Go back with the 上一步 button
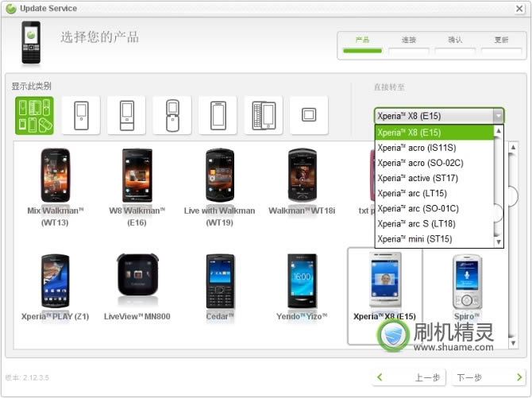This screenshot has width=532, height=398. click(406, 377)
